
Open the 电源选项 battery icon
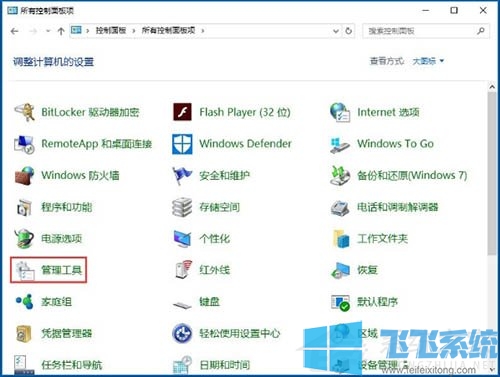point(24,239)
